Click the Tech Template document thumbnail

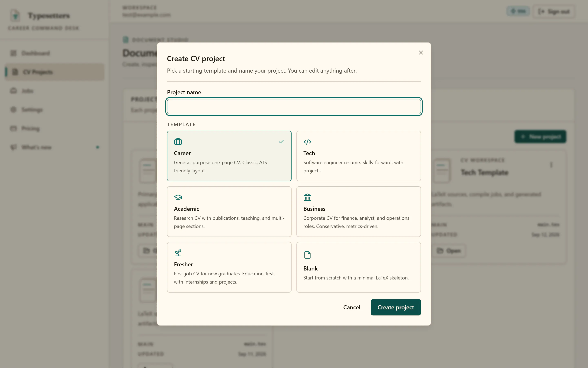coord(442,171)
